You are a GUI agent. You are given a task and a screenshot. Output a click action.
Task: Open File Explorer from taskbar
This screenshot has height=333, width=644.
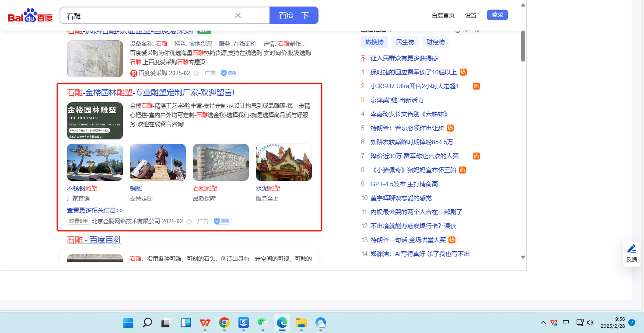pyautogui.click(x=301, y=323)
